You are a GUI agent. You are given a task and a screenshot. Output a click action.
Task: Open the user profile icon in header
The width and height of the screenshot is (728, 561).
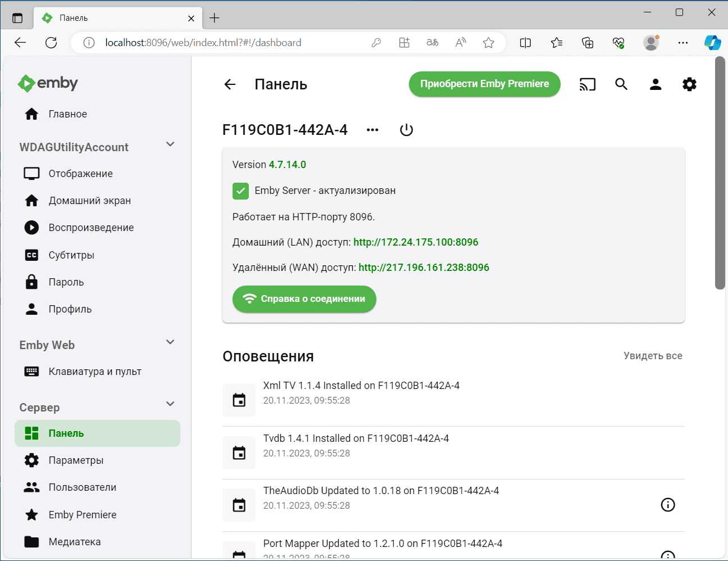(x=655, y=84)
